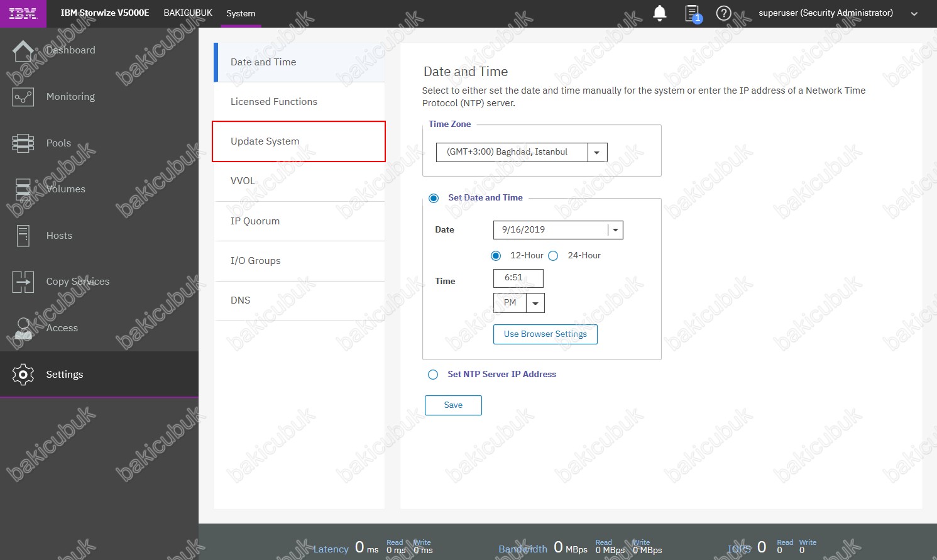
Task: Click the PM value field
Action: 510,303
